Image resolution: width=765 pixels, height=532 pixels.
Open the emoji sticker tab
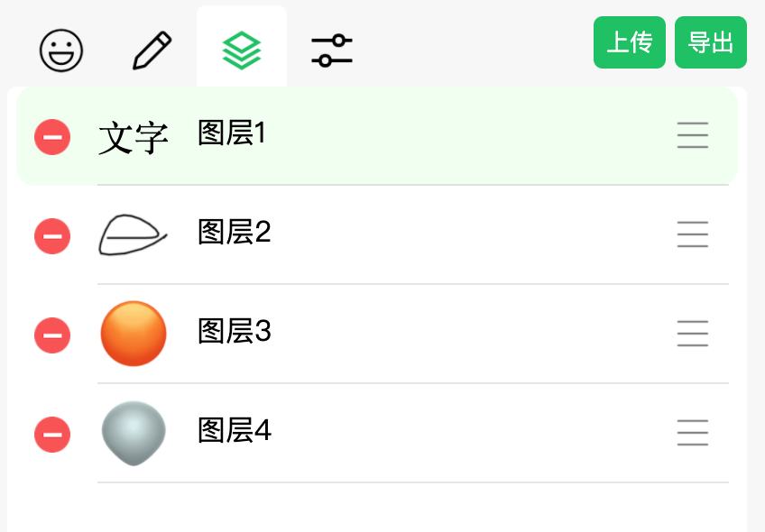(61, 50)
